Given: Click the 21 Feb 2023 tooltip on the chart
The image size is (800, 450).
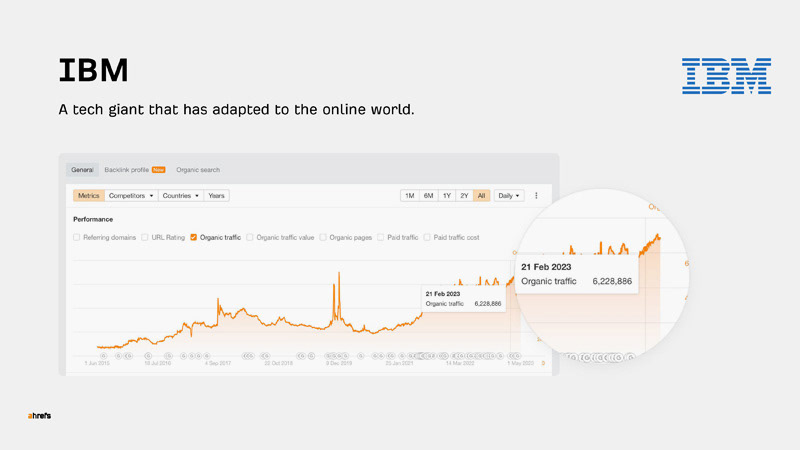Looking at the screenshot, I should tap(463, 299).
